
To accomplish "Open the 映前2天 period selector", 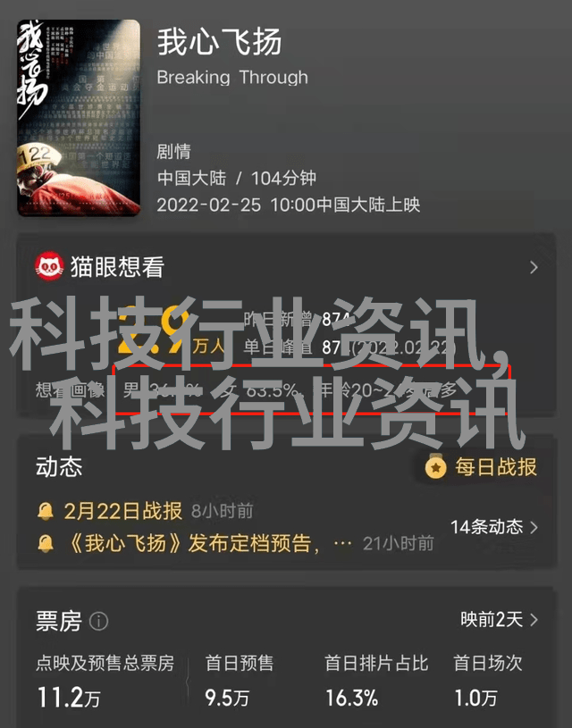I will pyautogui.click(x=499, y=619).
